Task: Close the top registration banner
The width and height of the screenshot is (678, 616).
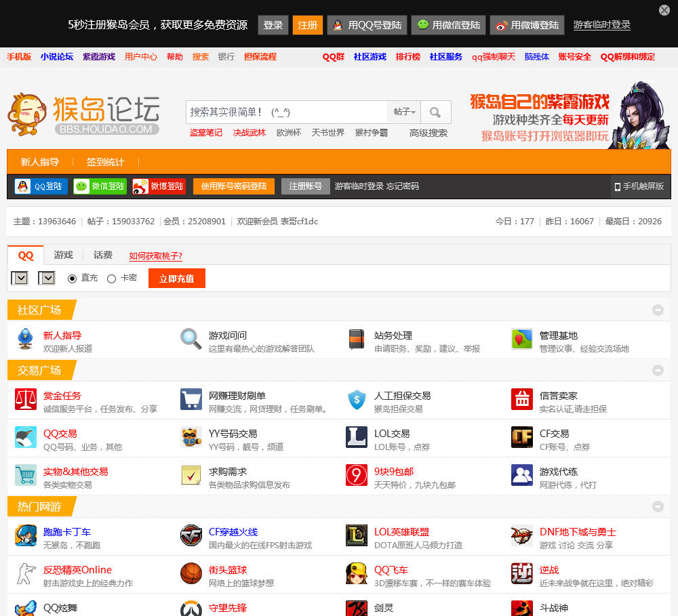Action: coord(664,10)
